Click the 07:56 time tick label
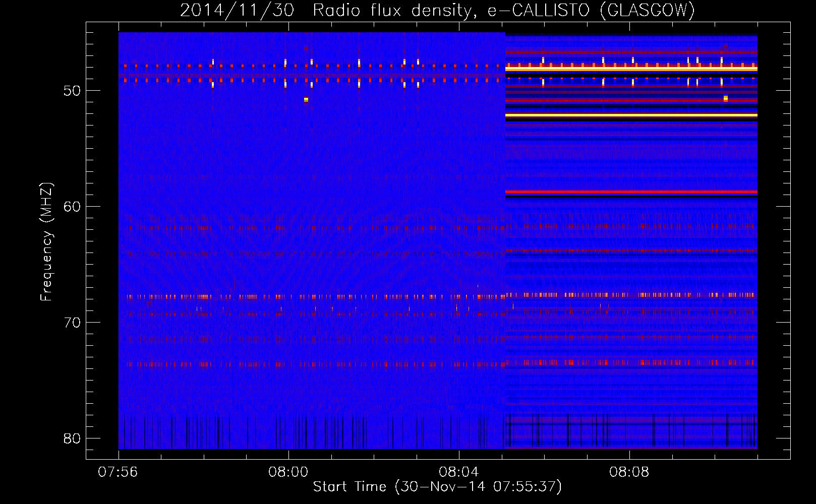Viewport: 816px width, 504px height. [x=119, y=472]
